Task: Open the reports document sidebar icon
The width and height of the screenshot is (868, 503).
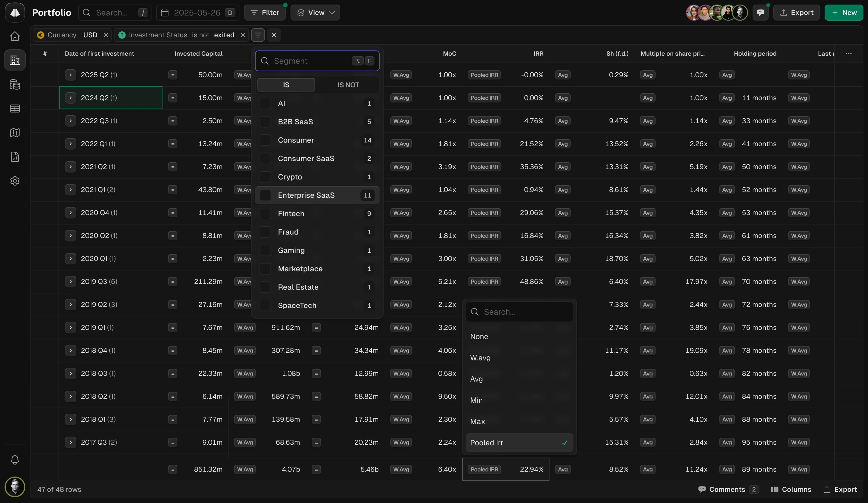Action: 15,157
